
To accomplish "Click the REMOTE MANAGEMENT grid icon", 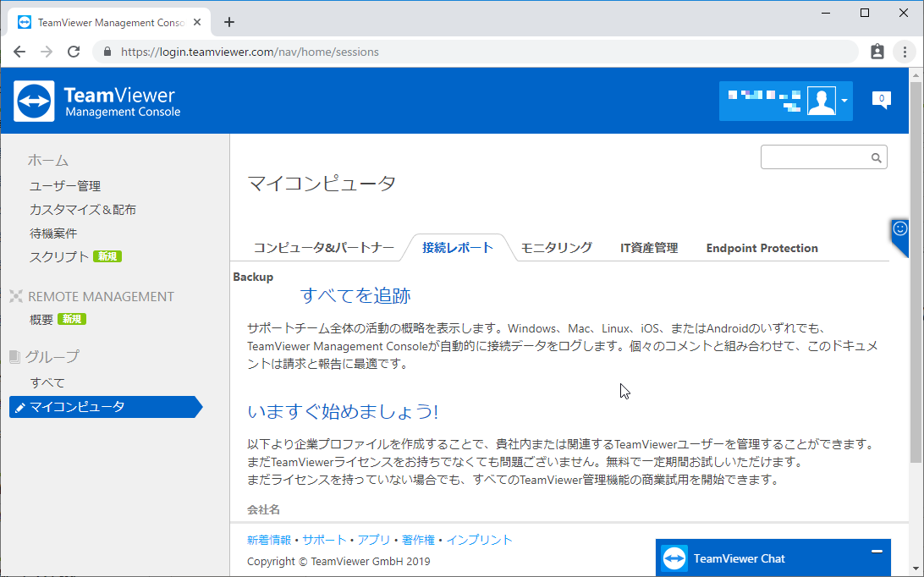I will pyautogui.click(x=17, y=296).
